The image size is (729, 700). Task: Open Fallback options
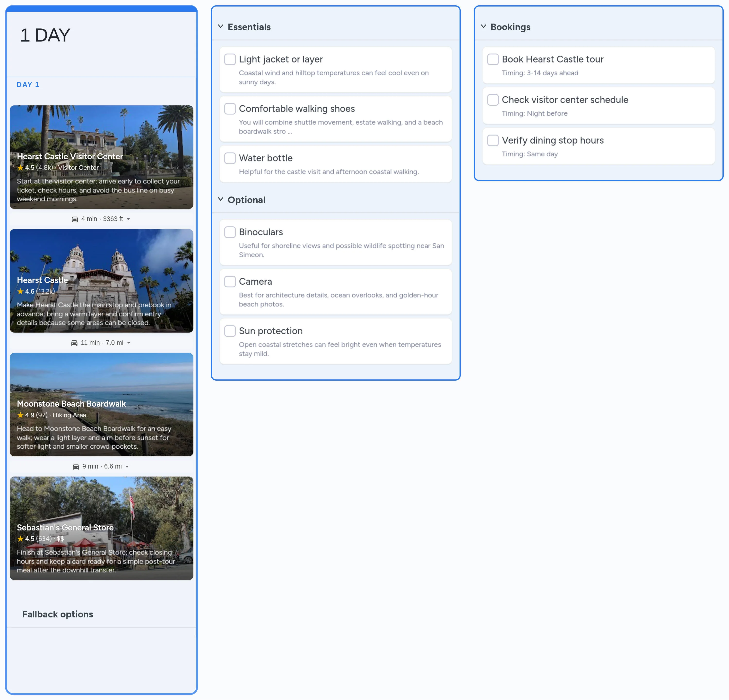pos(58,614)
